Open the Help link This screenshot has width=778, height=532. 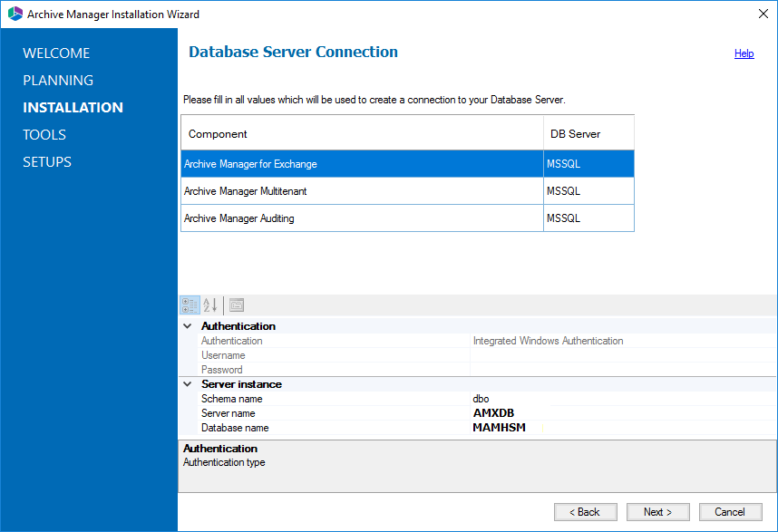point(744,53)
